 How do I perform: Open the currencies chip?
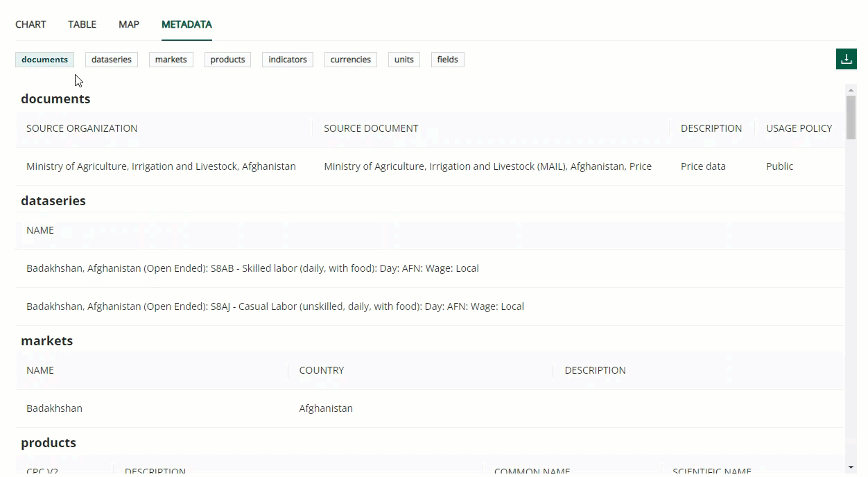[350, 60]
